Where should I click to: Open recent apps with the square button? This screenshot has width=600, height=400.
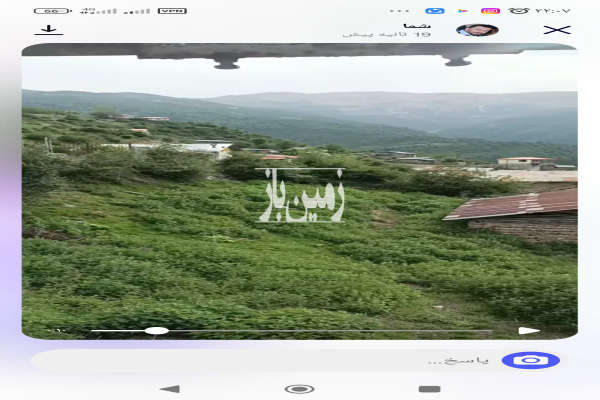pos(429,388)
